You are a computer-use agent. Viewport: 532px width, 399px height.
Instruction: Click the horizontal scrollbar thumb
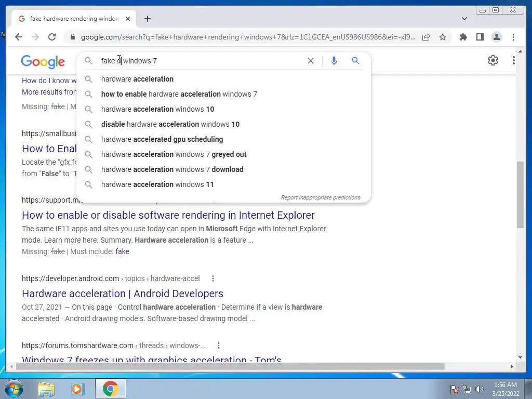pyautogui.click(x=230, y=366)
